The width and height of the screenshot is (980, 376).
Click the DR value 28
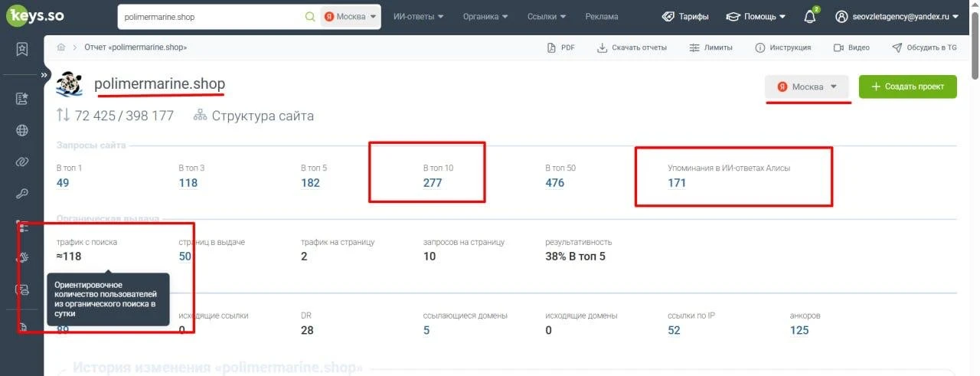[x=307, y=330]
